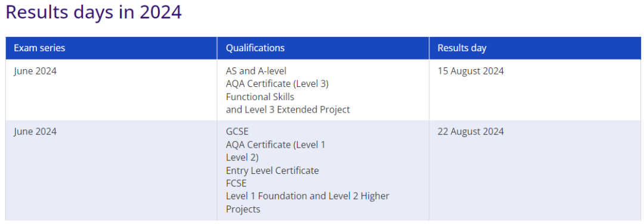Image resolution: width=644 pixels, height=224 pixels.
Task: Click the 'Level 2)' line
Action: (242, 157)
